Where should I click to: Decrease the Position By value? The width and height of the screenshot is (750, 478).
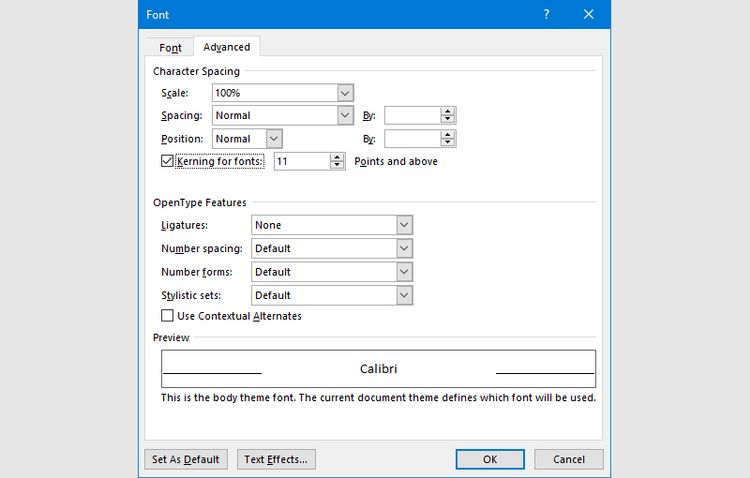[x=448, y=143]
